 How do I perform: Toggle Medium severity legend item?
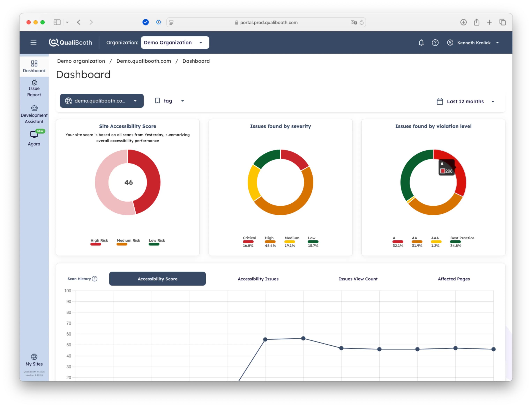(292, 242)
